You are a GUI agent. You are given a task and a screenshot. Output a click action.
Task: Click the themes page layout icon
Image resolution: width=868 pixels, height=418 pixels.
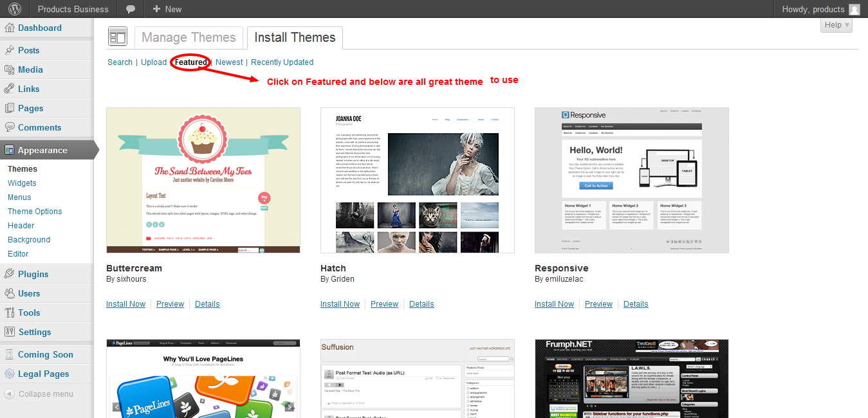click(x=118, y=37)
